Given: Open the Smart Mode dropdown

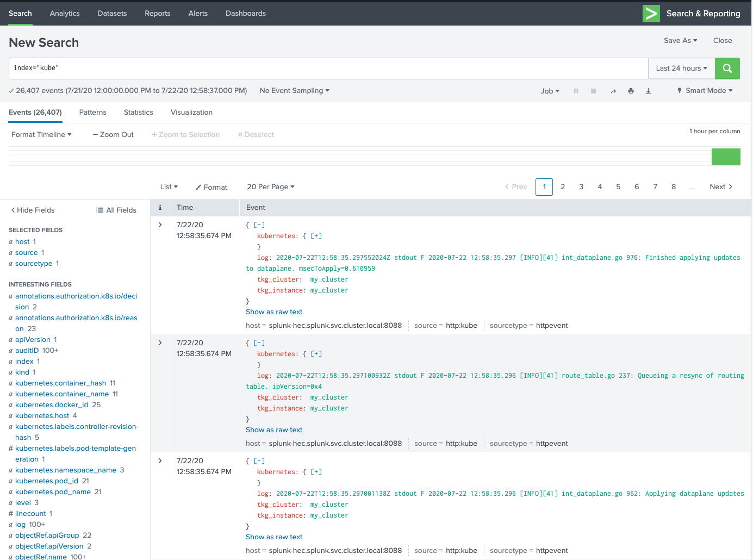Looking at the screenshot, I should [705, 91].
